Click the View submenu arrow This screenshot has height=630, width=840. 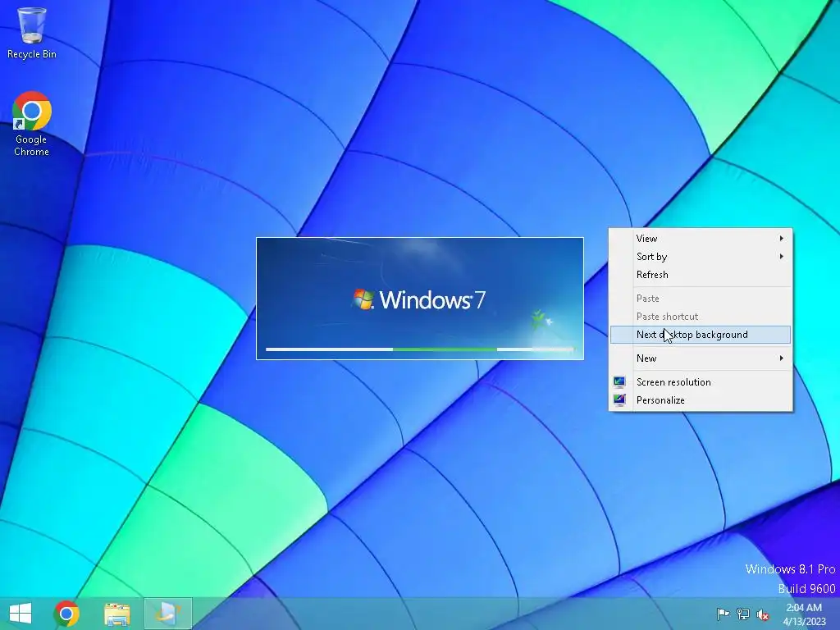tap(782, 239)
